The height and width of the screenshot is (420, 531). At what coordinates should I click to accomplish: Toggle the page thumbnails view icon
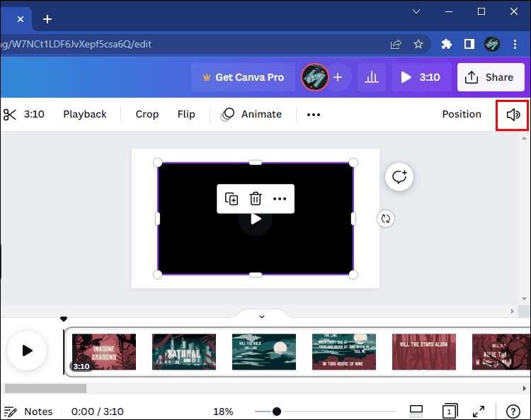[x=416, y=412]
